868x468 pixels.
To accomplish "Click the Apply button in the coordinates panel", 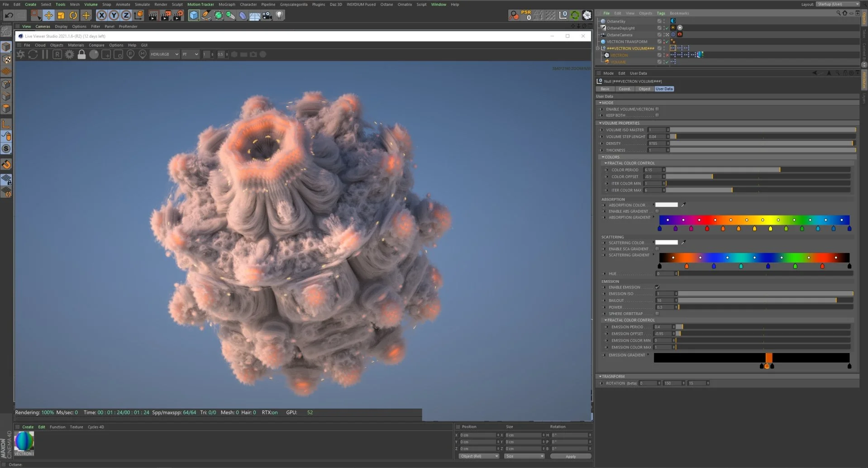I will pos(570,456).
